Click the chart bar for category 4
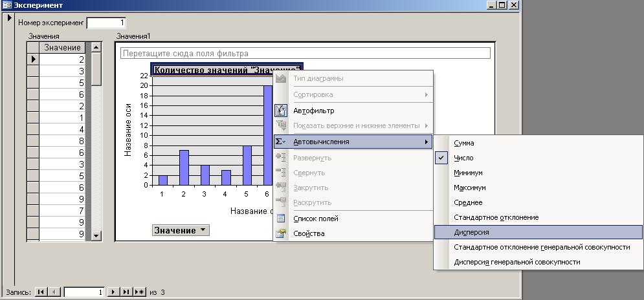The image size is (644, 300). pos(227,178)
